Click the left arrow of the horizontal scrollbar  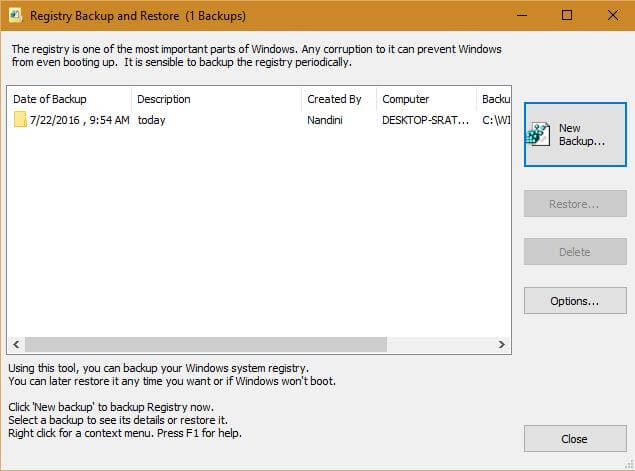pyautogui.click(x=16, y=344)
